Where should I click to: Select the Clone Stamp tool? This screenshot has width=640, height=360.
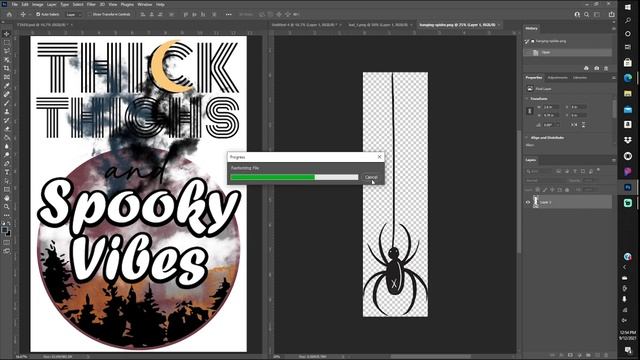[x=7, y=111]
